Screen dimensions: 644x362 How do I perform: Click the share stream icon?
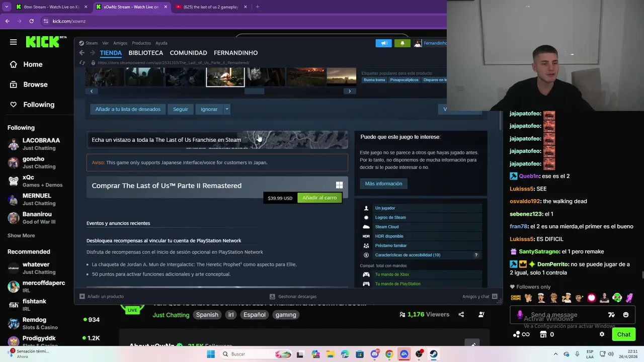click(x=461, y=315)
